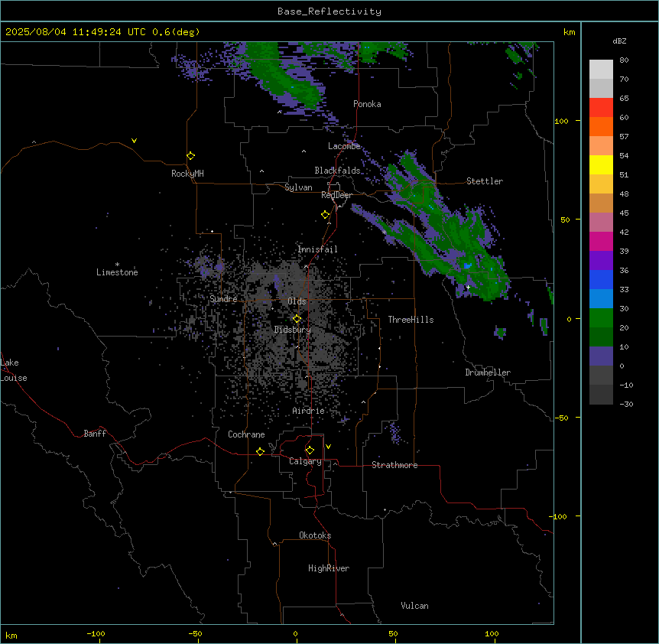Screen dimensions: 659x644
Task: Select the blue 33-36 dBZ legend swatch
Action: (601, 279)
